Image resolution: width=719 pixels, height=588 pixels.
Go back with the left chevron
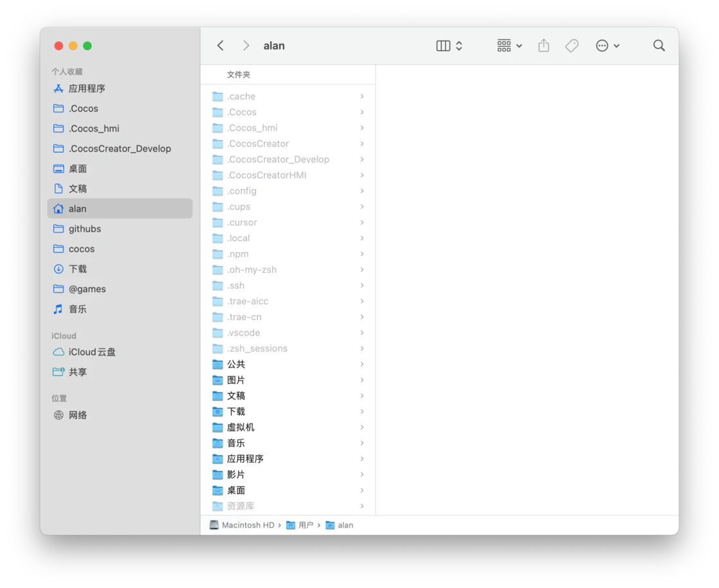(x=220, y=46)
